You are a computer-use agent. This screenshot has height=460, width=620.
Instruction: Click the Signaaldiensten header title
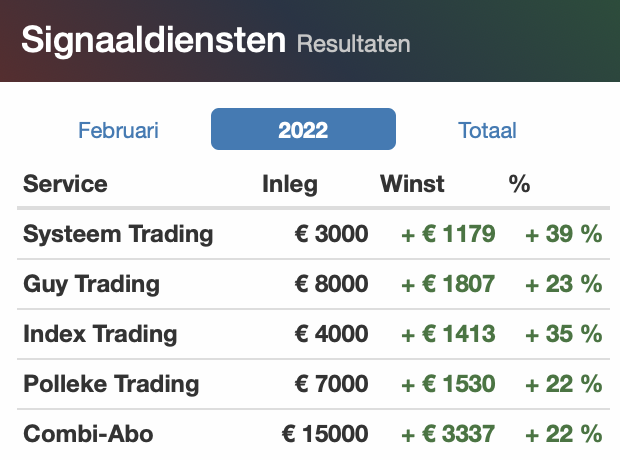coord(153,40)
